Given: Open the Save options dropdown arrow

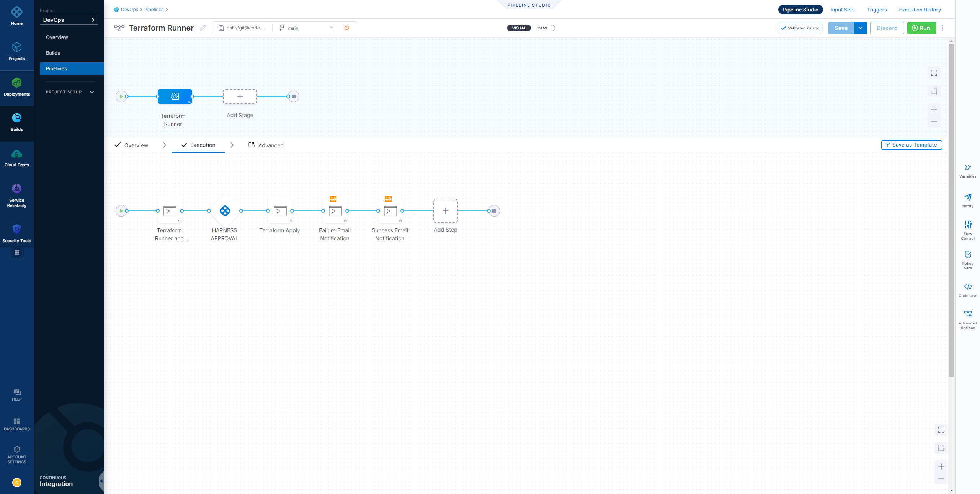Looking at the screenshot, I should tap(861, 28).
